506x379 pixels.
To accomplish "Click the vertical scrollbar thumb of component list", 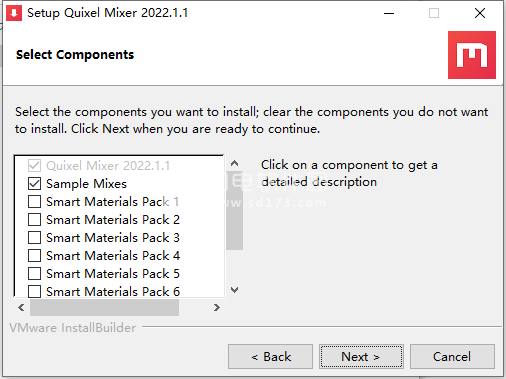I will (x=234, y=211).
